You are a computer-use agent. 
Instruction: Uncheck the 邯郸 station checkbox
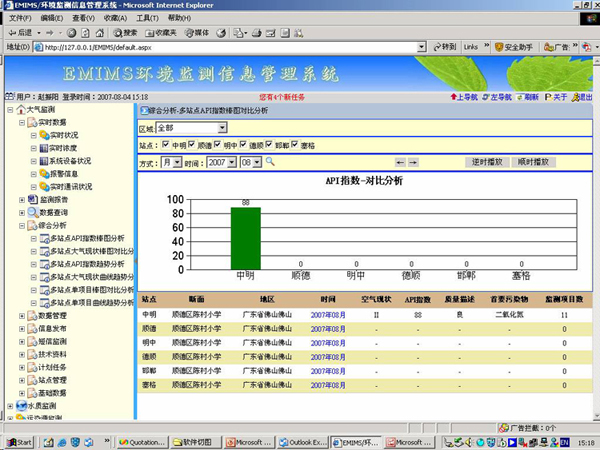click(x=269, y=144)
